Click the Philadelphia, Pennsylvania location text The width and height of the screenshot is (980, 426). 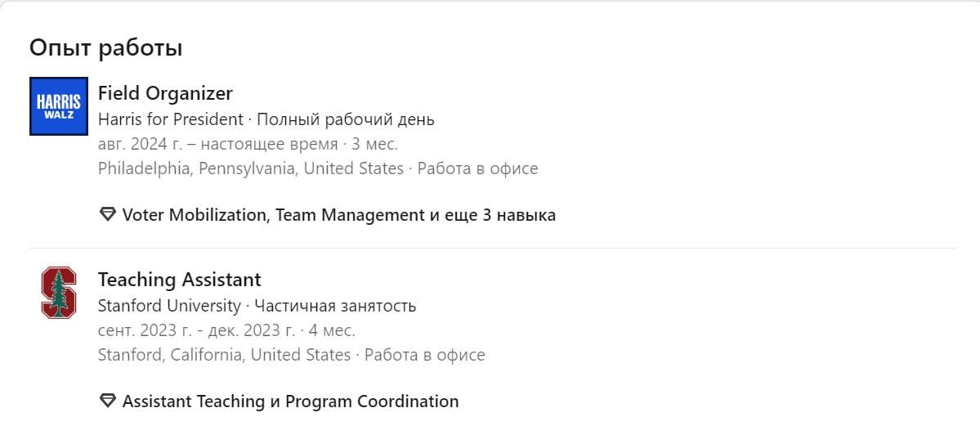point(251,169)
